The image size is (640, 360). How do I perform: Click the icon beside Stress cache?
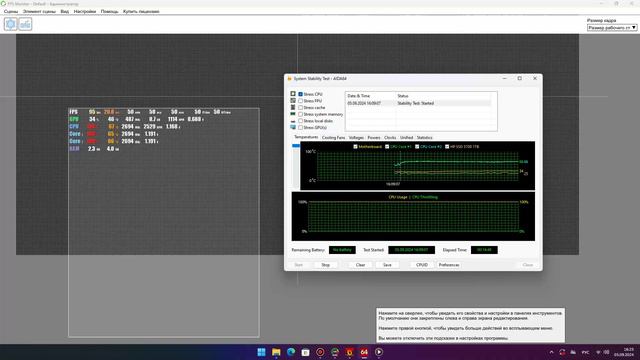(293, 107)
